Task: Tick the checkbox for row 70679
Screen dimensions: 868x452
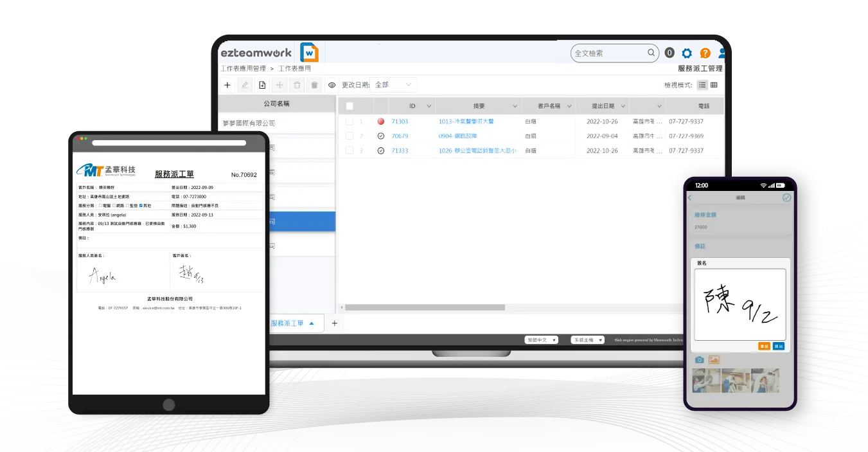Action: [350, 136]
